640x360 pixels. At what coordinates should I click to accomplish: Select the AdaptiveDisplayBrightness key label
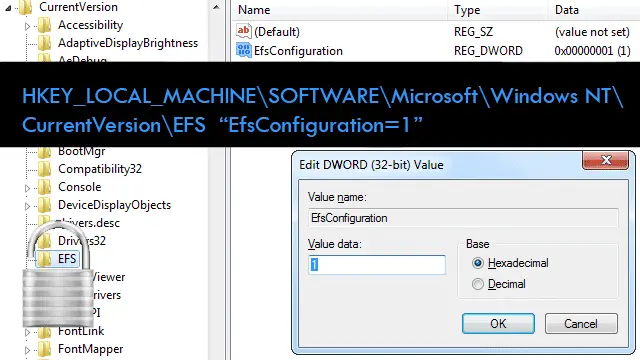pos(128,43)
